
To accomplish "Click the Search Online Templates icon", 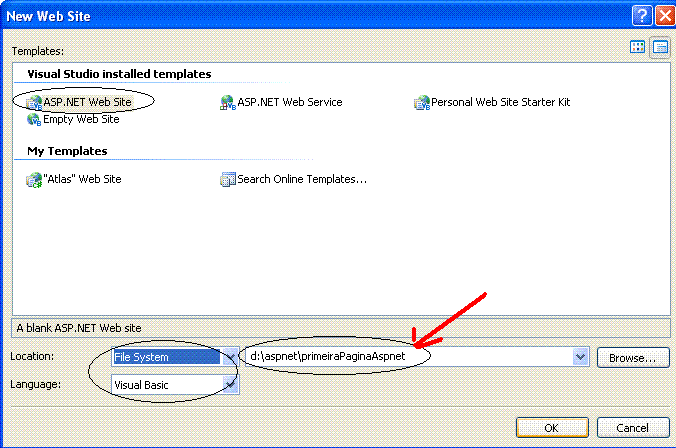I will click(x=228, y=179).
